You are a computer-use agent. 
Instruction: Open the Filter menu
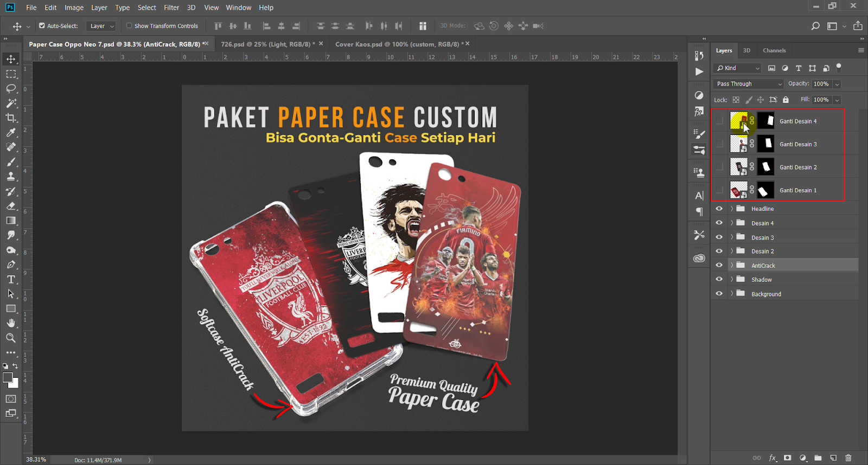171,8
